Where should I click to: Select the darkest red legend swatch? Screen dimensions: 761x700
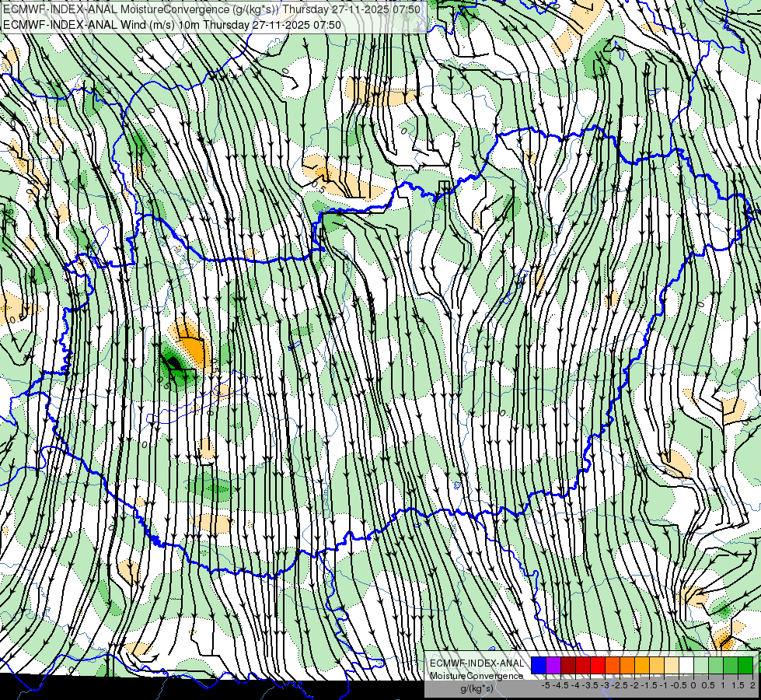coord(568,666)
